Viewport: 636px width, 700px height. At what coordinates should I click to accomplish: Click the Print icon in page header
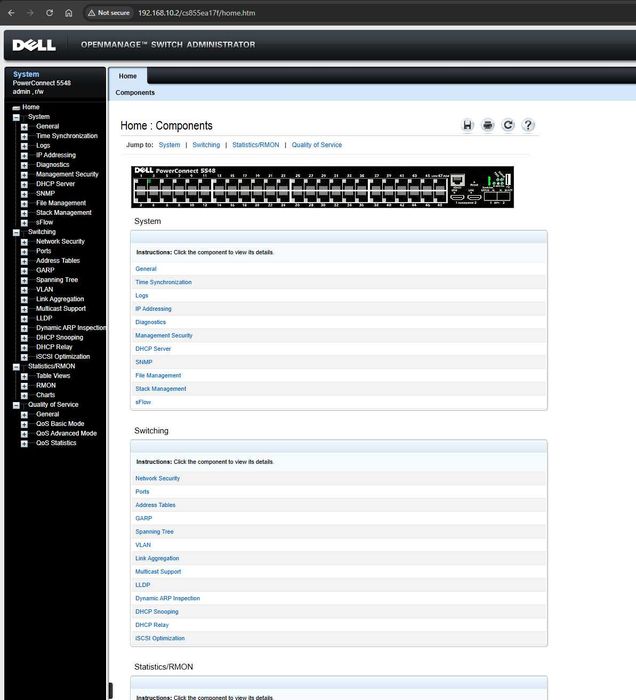click(x=488, y=125)
